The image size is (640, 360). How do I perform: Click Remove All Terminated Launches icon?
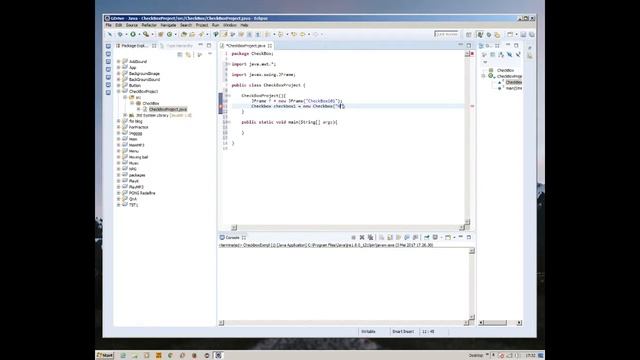pos(370,237)
